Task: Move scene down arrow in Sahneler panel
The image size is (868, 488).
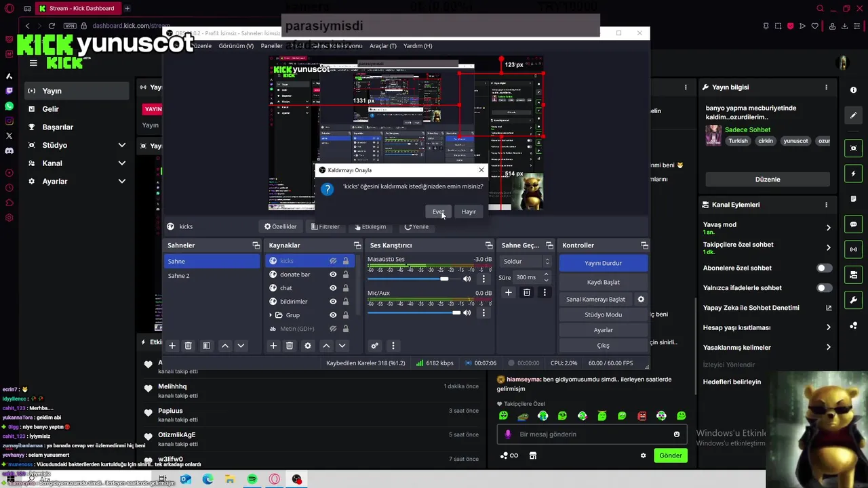Action: pyautogui.click(x=241, y=346)
